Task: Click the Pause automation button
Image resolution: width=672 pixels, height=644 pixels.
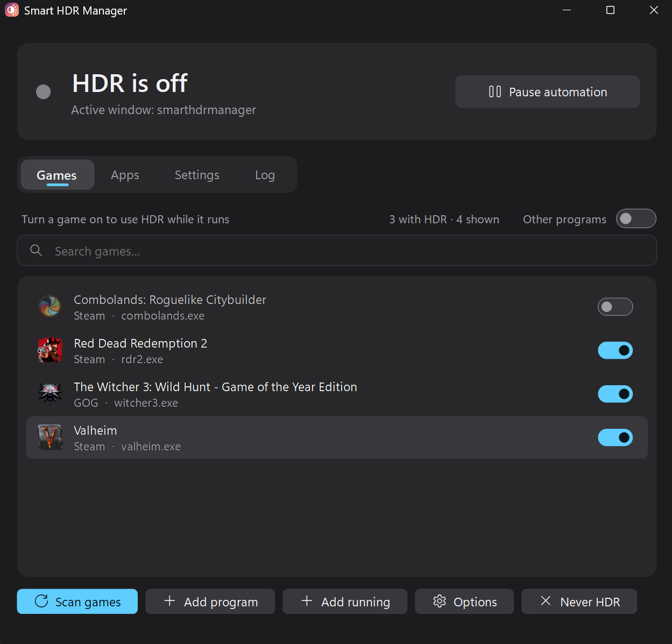Action: tap(547, 91)
